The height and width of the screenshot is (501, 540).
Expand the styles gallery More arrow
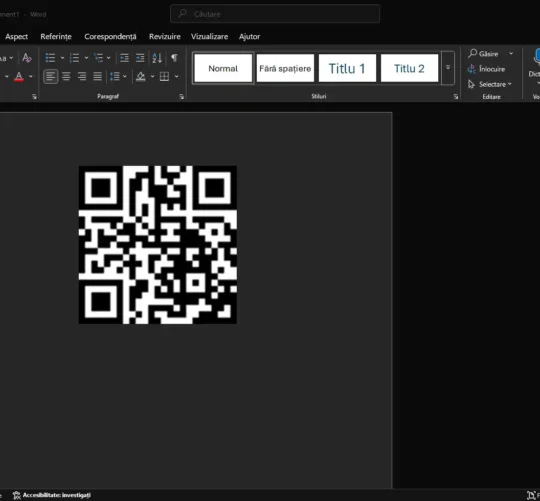coord(448,68)
